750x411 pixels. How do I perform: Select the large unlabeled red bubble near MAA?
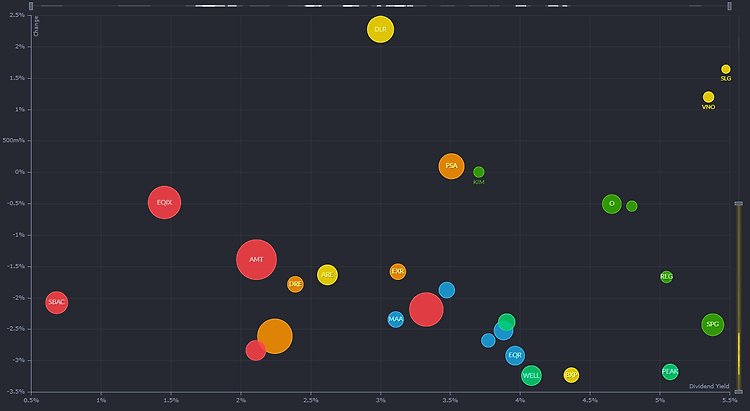click(x=426, y=310)
